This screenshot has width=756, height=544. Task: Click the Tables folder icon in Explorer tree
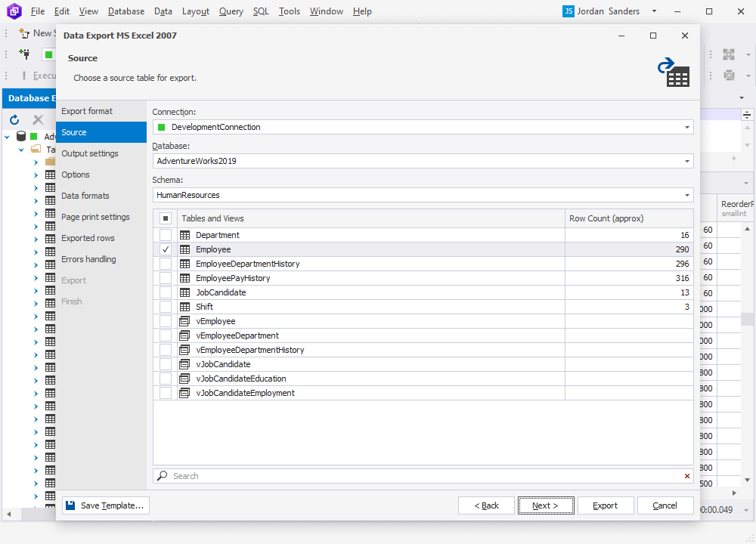pyautogui.click(x=36, y=150)
